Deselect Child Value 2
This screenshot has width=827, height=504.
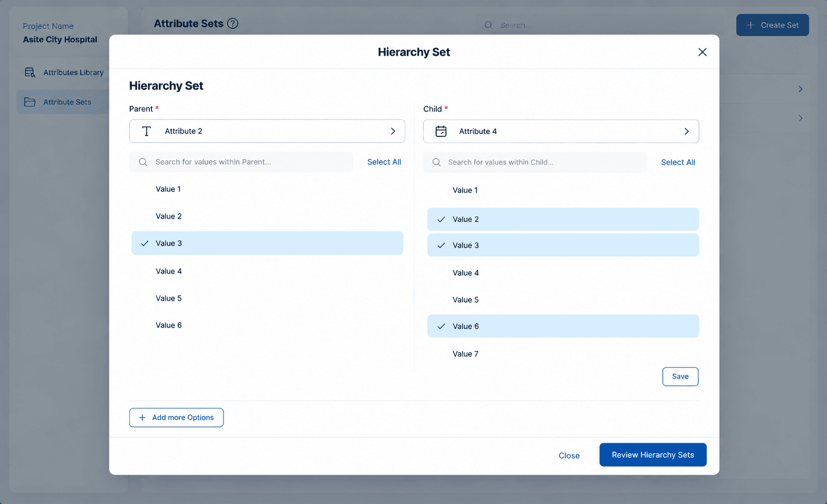point(563,219)
